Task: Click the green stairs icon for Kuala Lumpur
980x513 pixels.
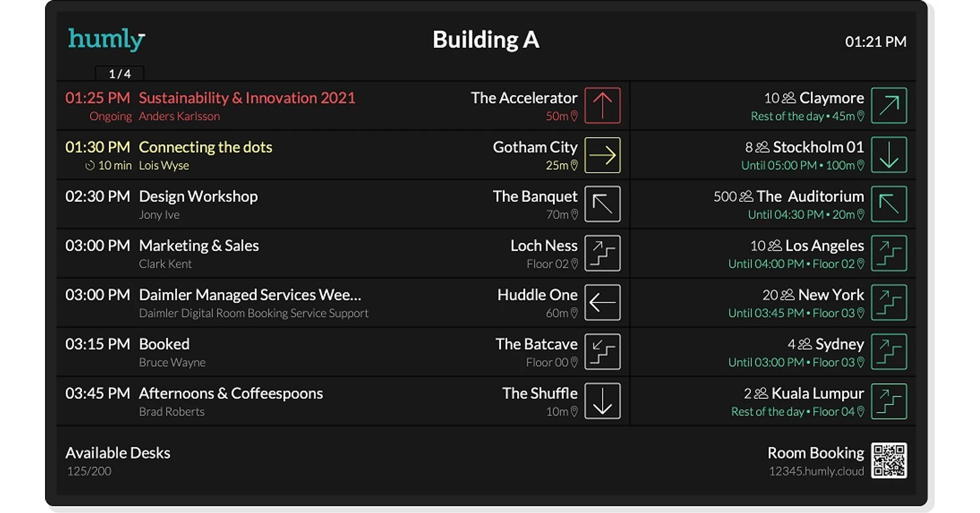Action: point(889,401)
